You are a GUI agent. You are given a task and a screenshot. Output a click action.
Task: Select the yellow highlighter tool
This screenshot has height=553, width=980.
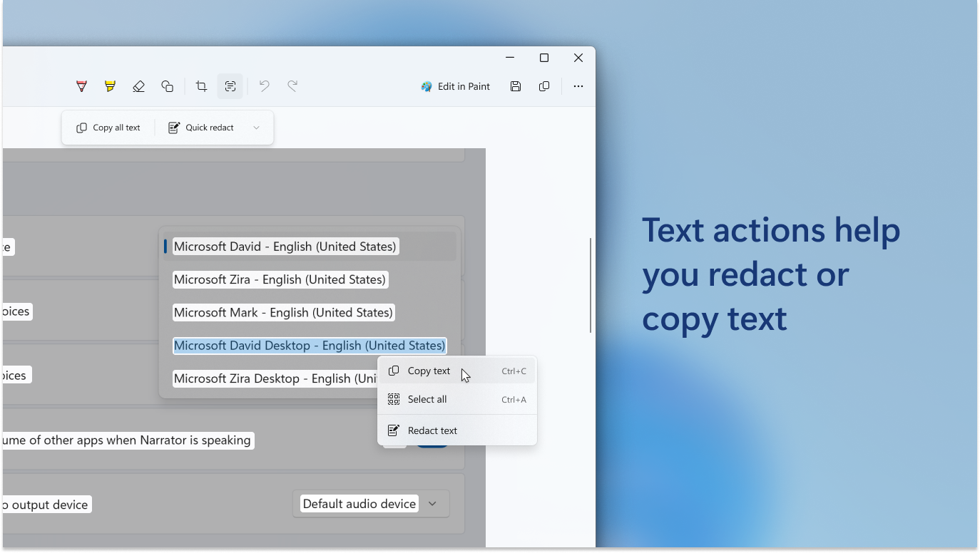[x=110, y=86]
